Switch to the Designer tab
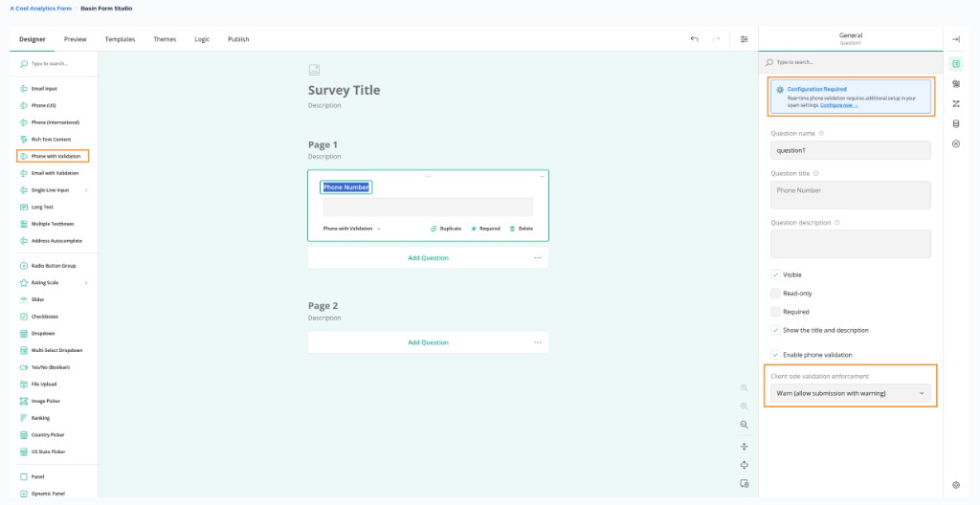 point(33,39)
